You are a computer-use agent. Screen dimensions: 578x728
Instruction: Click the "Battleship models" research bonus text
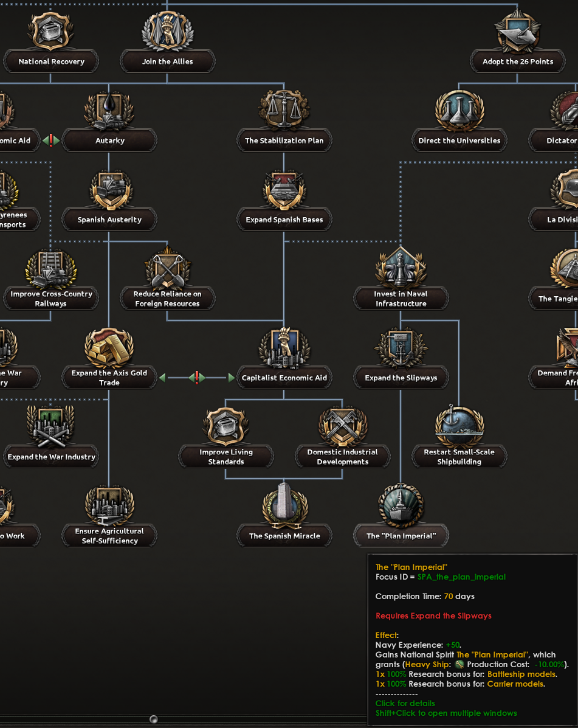(x=521, y=674)
